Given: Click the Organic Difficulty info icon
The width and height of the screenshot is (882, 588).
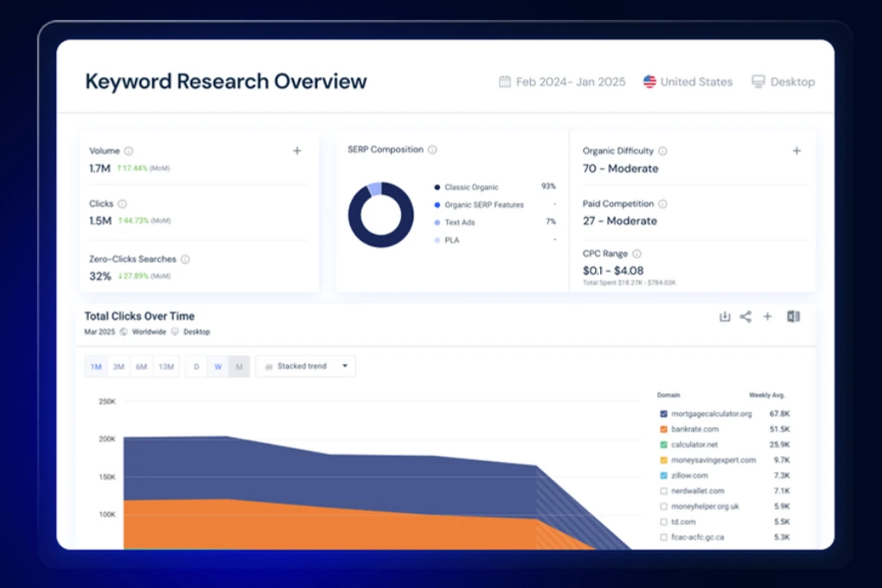Looking at the screenshot, I should click(662, 150).
